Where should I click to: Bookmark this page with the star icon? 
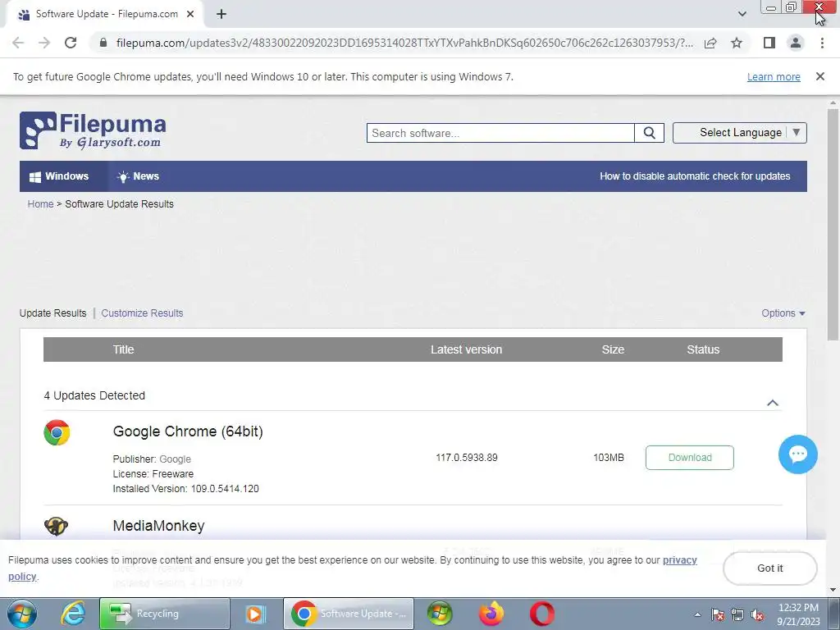click(x=737, y=43)
